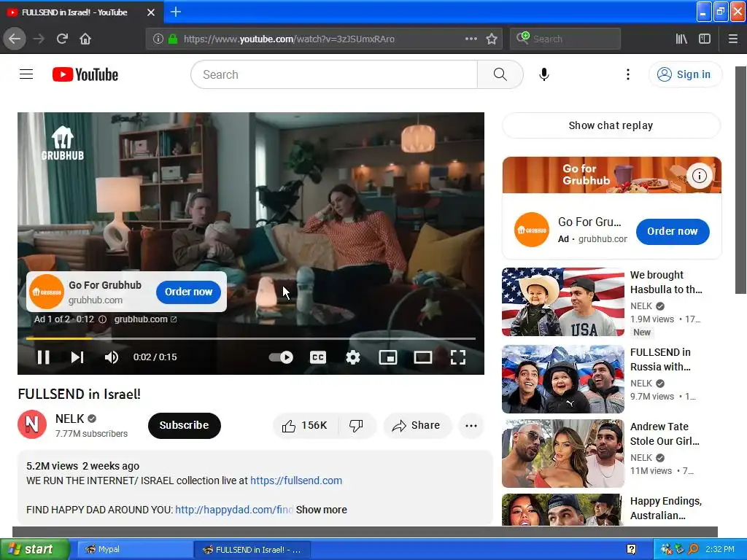Viewport: 747px width, 560px height.
Task: Click the video progress bar
Action: (x=251, y=338)
